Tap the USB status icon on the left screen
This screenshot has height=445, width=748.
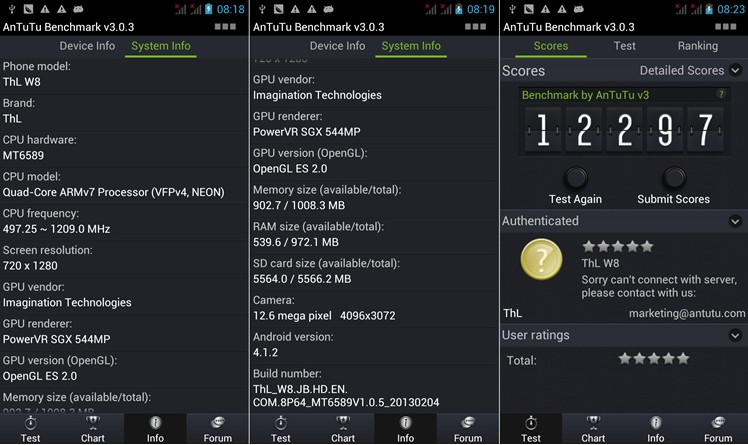click(x=12, y=9)
